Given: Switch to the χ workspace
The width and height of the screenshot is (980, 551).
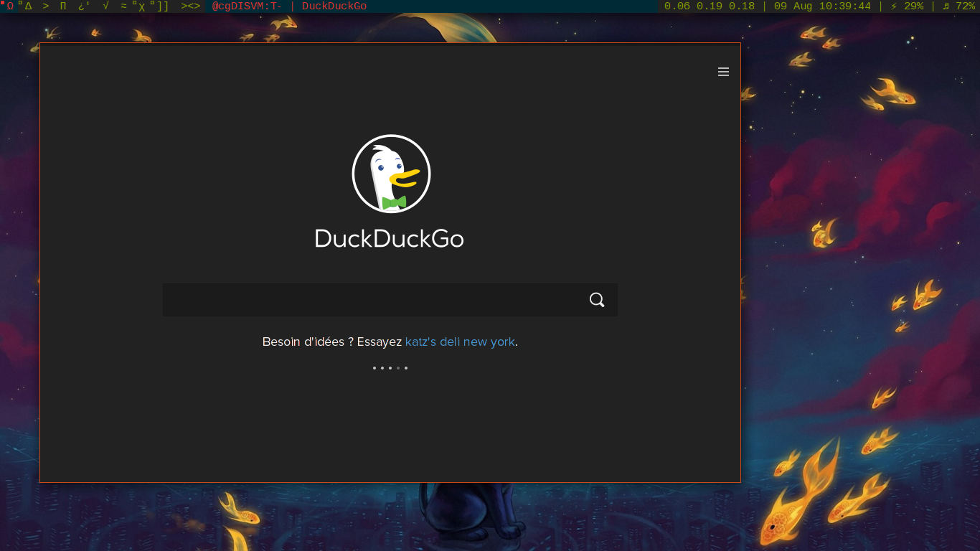Looking at the screenshot, I should [141, 6].
